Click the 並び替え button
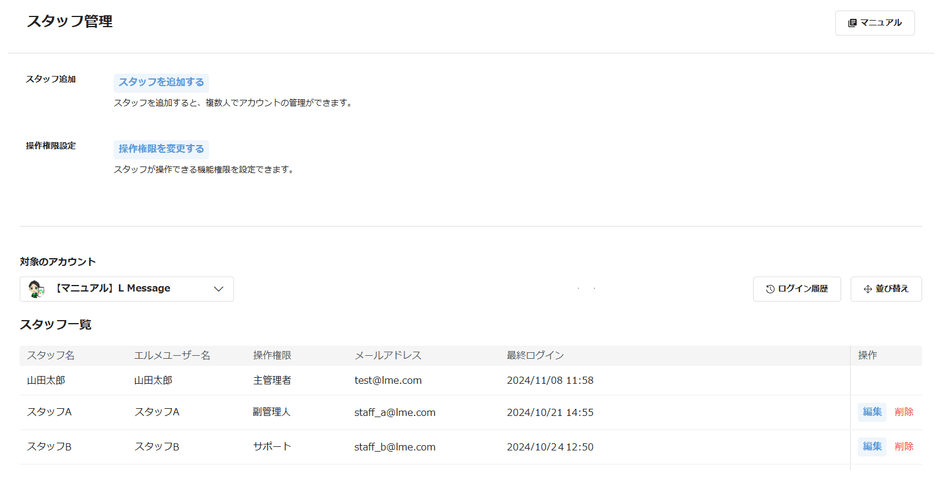This screenshot has height=483, width=940. pyautogui.click(x=886, y=289)
